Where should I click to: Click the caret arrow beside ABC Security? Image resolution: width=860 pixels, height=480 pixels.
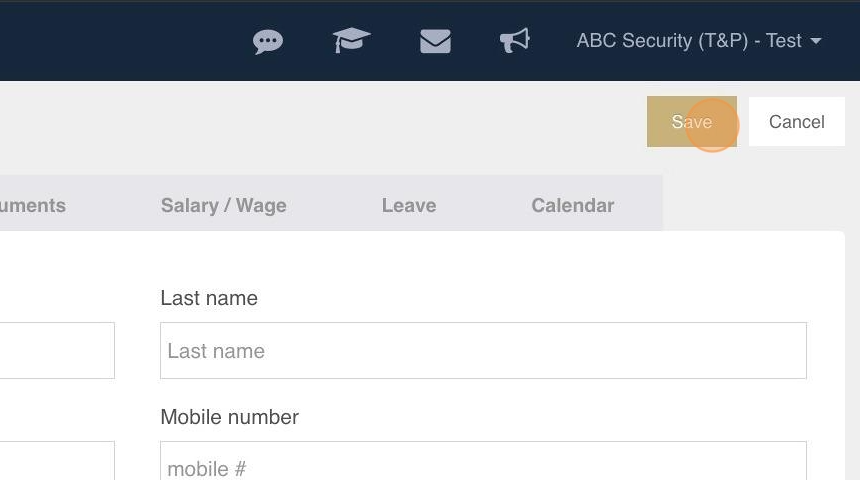816,41
